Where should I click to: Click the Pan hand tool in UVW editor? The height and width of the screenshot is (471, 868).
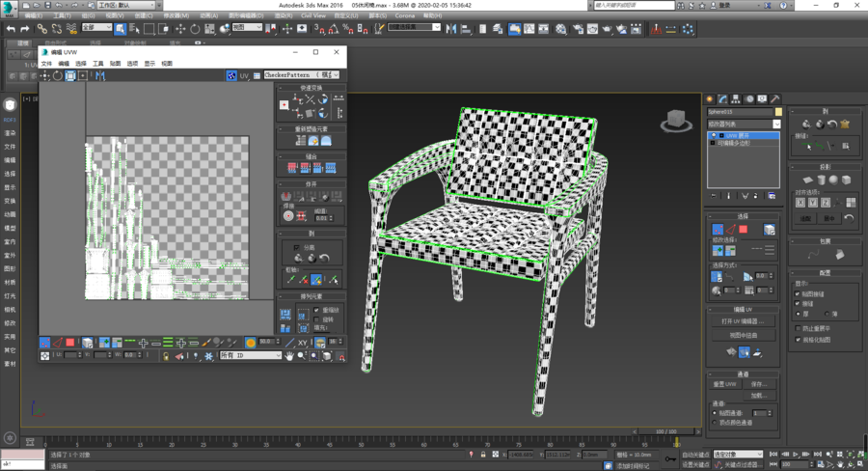(289, 356)
